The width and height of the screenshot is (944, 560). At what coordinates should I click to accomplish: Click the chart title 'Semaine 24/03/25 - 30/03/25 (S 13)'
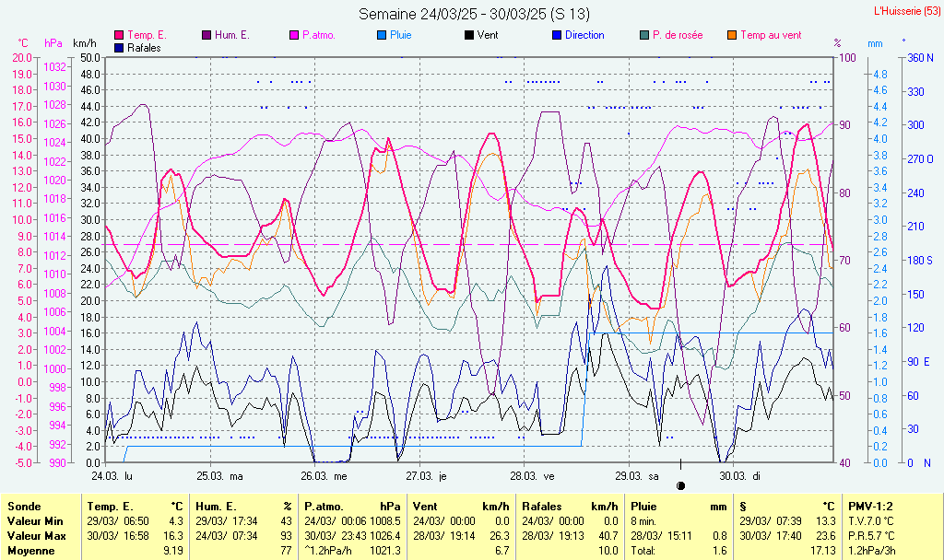[475, 14]
